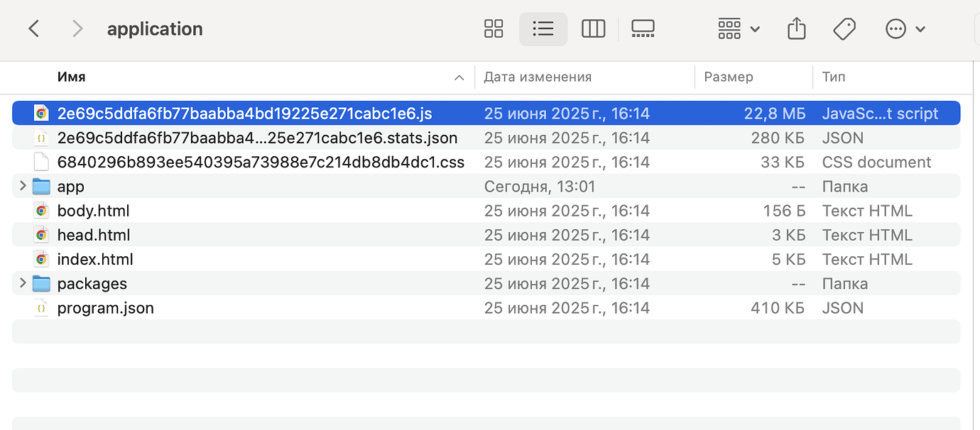This screenshot has height=430, width=980.
Task: Switch to gallery view
Action: (x=643, y=28)
